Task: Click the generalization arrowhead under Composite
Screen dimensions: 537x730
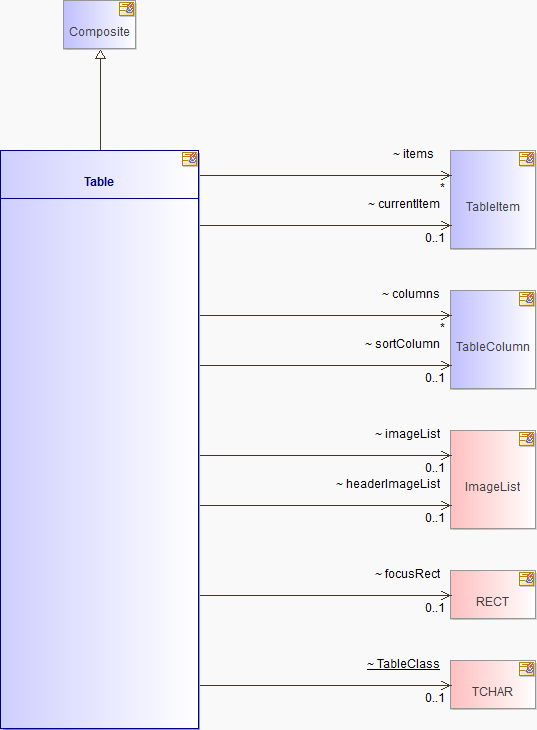Action: (100, 54)
